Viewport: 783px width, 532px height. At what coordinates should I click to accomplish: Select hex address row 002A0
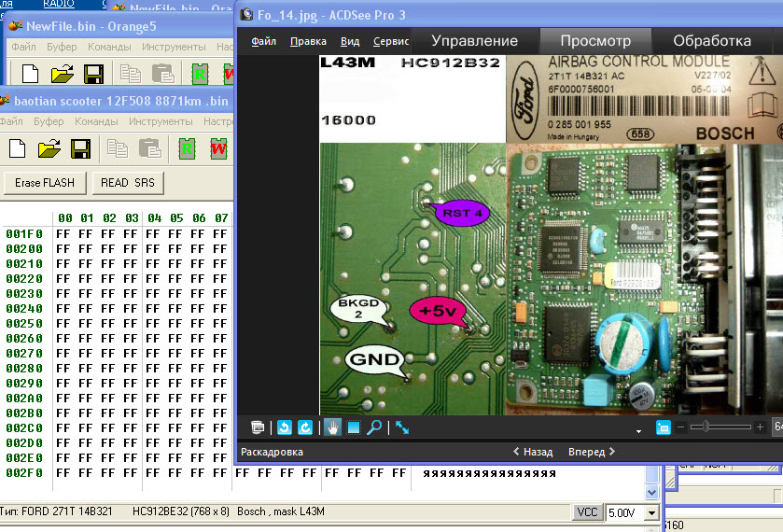24,399
